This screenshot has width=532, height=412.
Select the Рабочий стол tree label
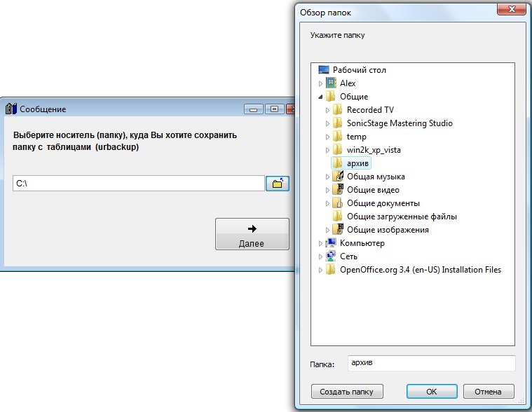pyautogui.click(x=360, y=70)
